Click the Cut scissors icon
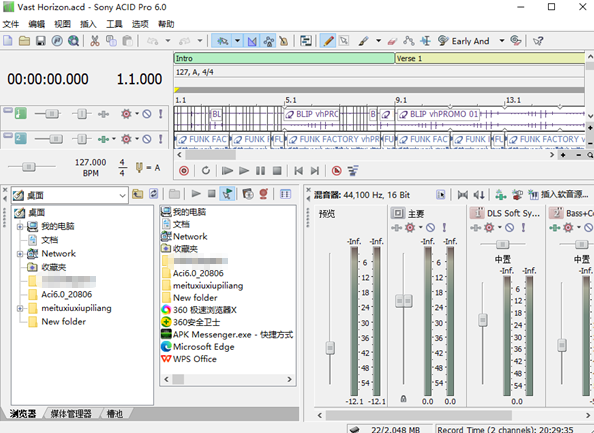The width and height of the screenshot is (594, 433). [x=95, y=41]
